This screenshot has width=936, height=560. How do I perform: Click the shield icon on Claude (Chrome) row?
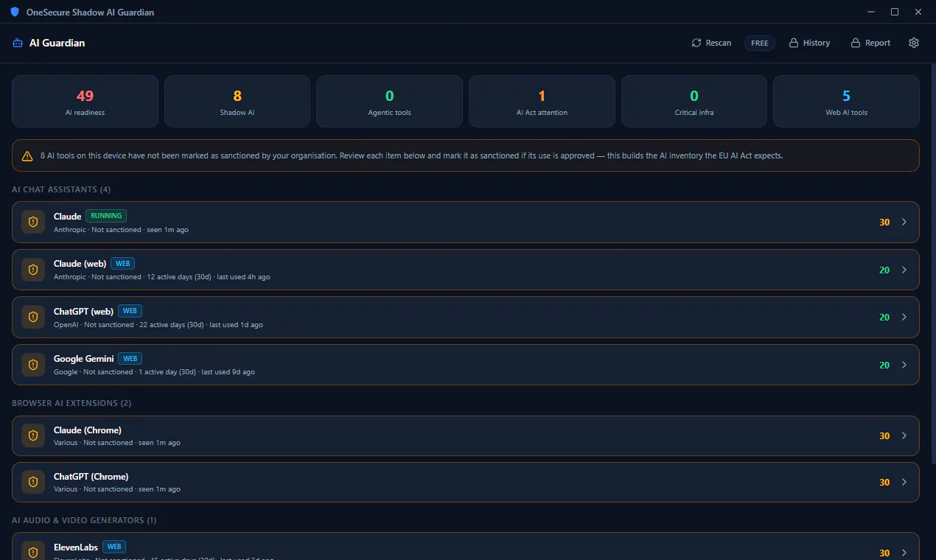(33, 435)
